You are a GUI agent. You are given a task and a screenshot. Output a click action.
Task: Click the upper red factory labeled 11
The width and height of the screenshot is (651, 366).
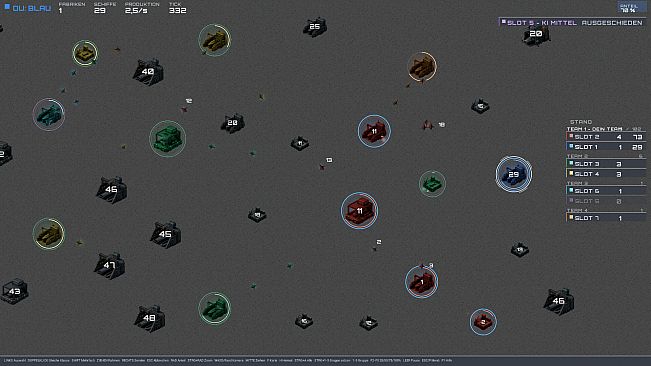(374, 131)
